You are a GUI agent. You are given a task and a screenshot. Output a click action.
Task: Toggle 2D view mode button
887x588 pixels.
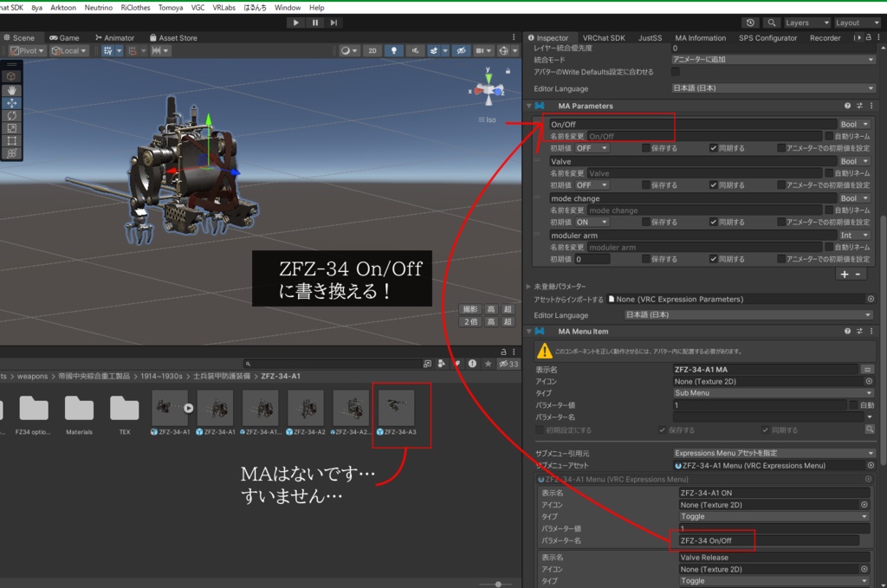point(372,50)
